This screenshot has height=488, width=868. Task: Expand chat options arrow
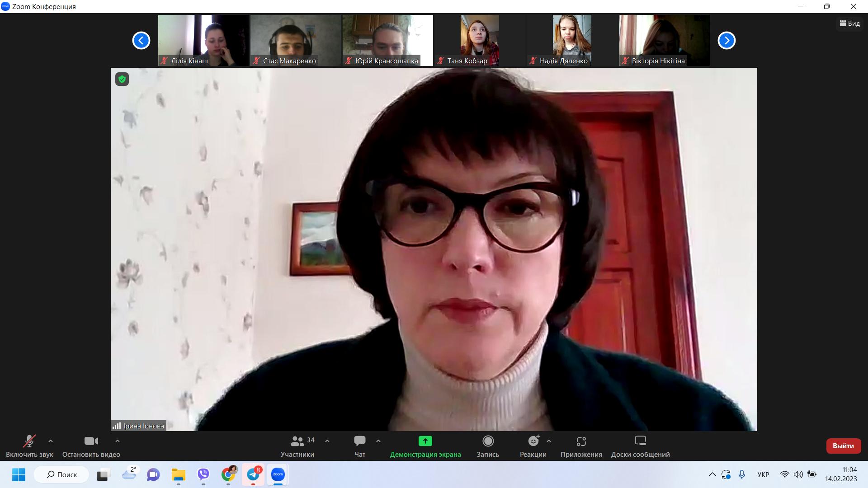(x=378, y=441)
